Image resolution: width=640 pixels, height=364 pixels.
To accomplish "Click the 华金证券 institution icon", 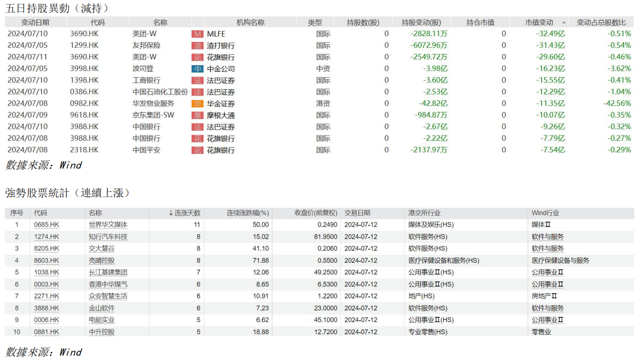I will pos(197,104).
